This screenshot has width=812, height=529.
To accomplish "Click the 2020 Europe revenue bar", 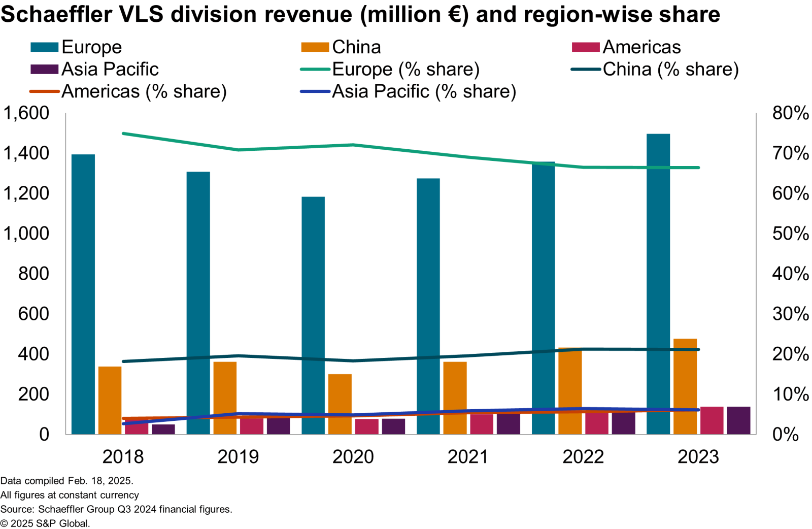I will pos(313,315).
